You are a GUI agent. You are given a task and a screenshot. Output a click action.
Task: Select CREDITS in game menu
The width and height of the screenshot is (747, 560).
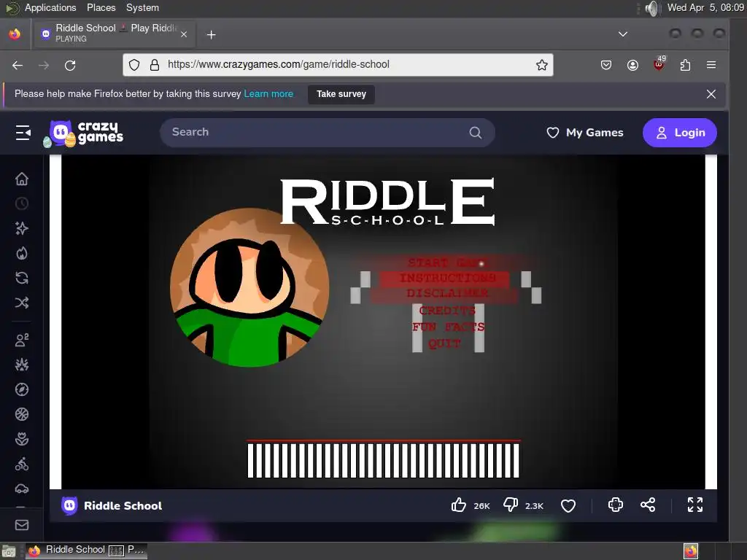(x=447, y=311)
